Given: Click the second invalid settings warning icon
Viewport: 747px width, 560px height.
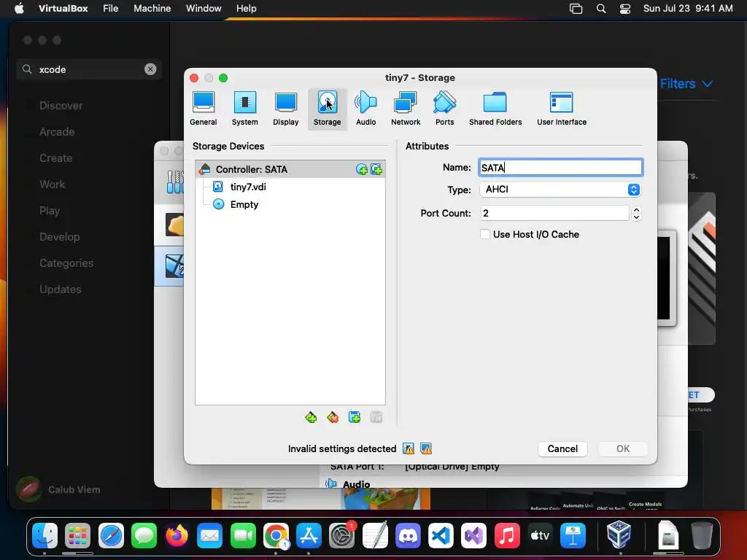Looking at the screenshot, I should coord(426,448).
